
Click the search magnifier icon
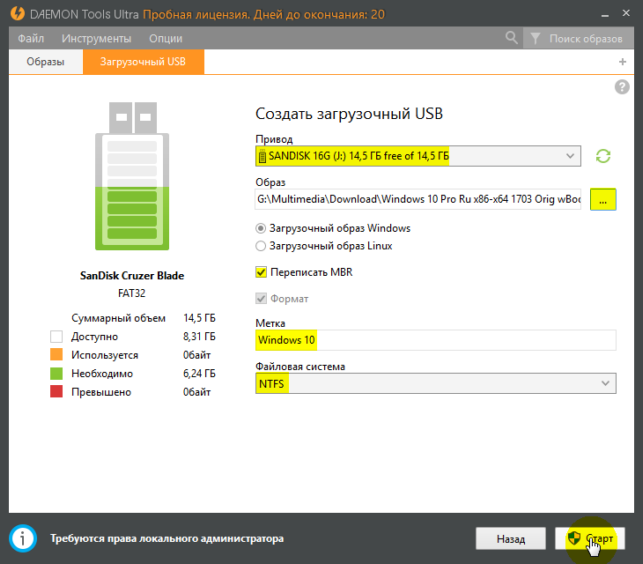click(x=511, y=38)
